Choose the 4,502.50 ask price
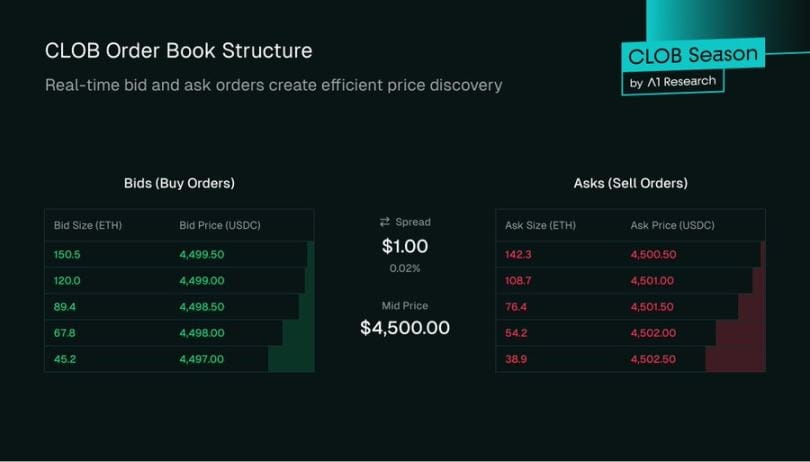 (x=653, y=359)
